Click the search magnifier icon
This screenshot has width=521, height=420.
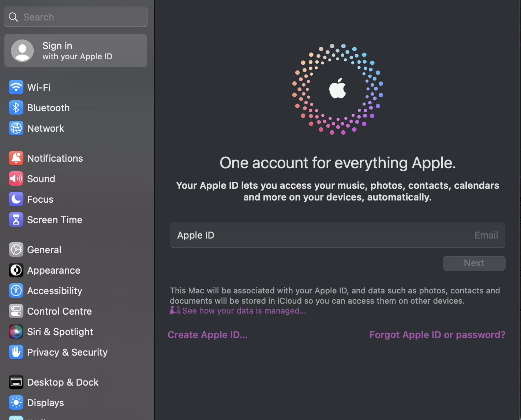coord(13,17)
